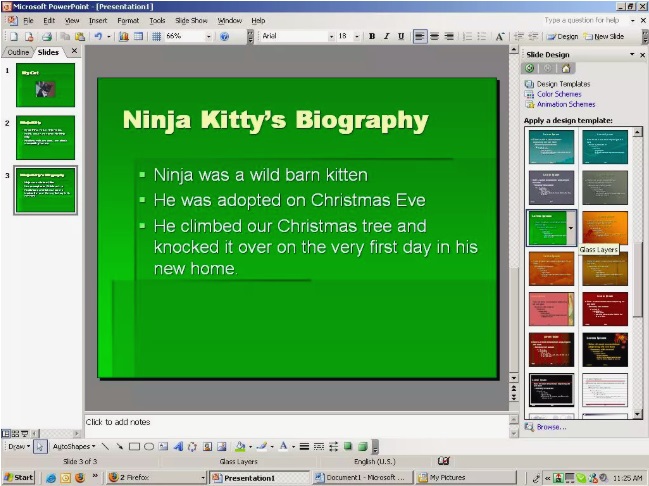Toggle Italic text formatting

click(386, 36)
